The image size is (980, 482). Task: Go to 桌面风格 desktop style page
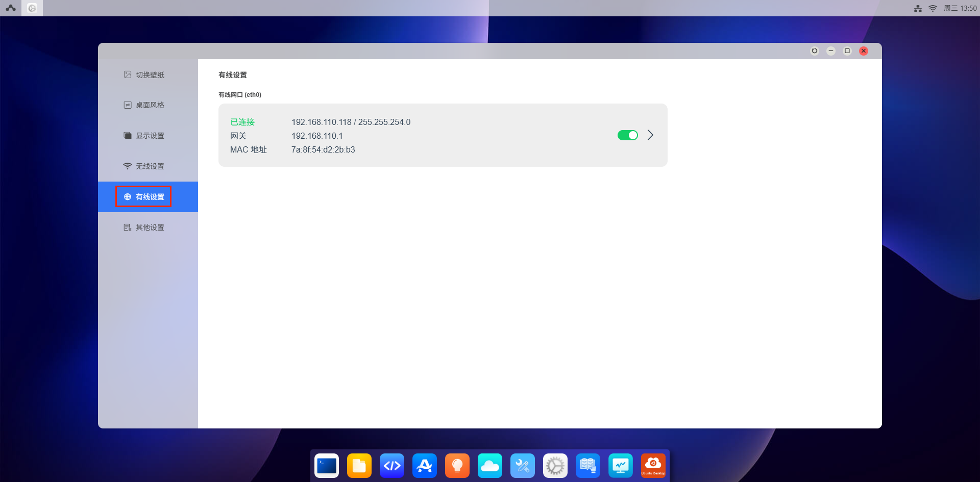pos(144,105)
